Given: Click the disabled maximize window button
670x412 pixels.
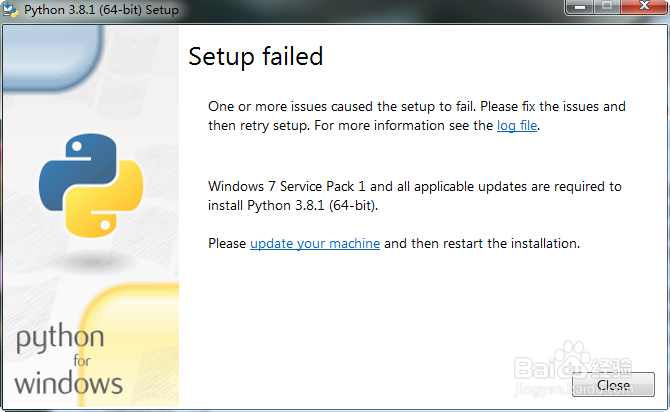Looking at the screenshot, I should [x=606, y=8].
